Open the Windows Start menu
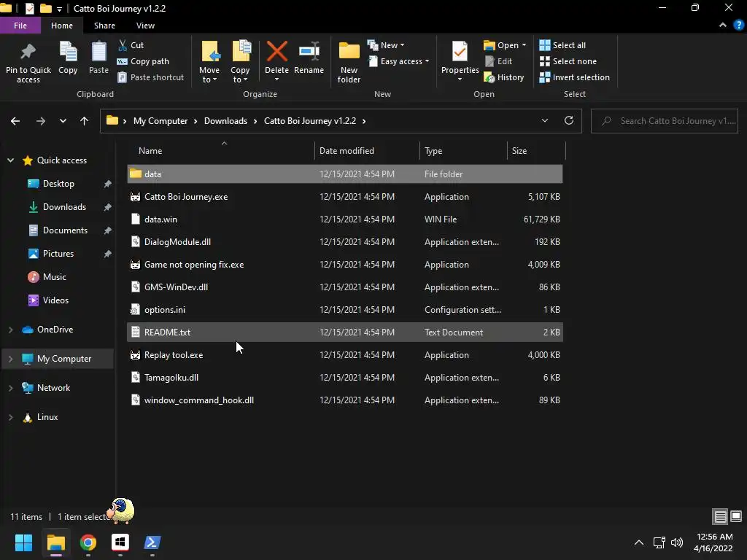This screenshot has height=560, width=747. click(x=23, y=542)
